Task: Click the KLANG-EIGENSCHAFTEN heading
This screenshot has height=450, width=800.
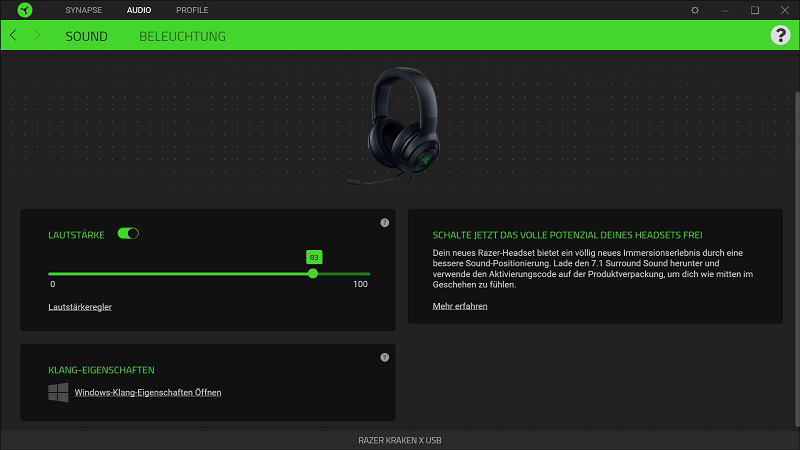Action: [x=101, y=370]
